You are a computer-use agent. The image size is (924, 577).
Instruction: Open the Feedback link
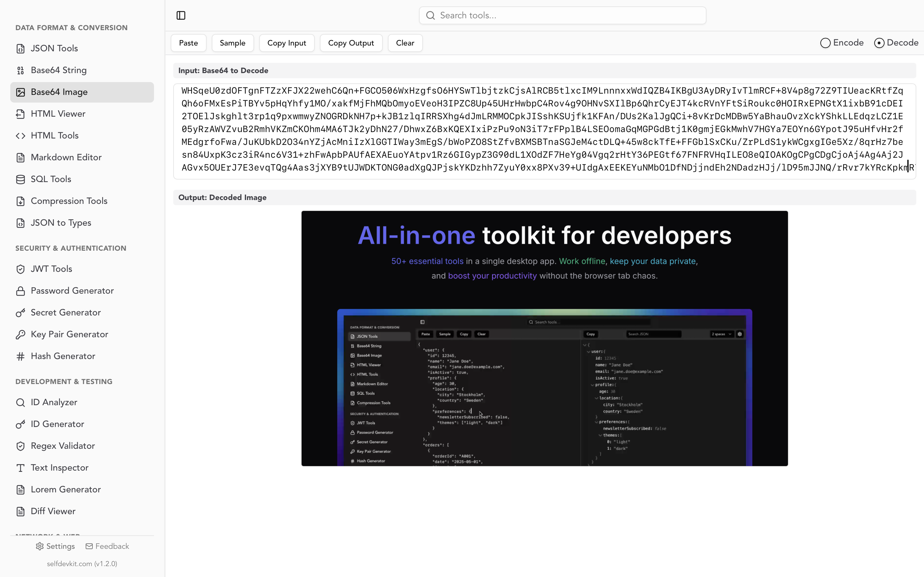(x=107, y=547)
